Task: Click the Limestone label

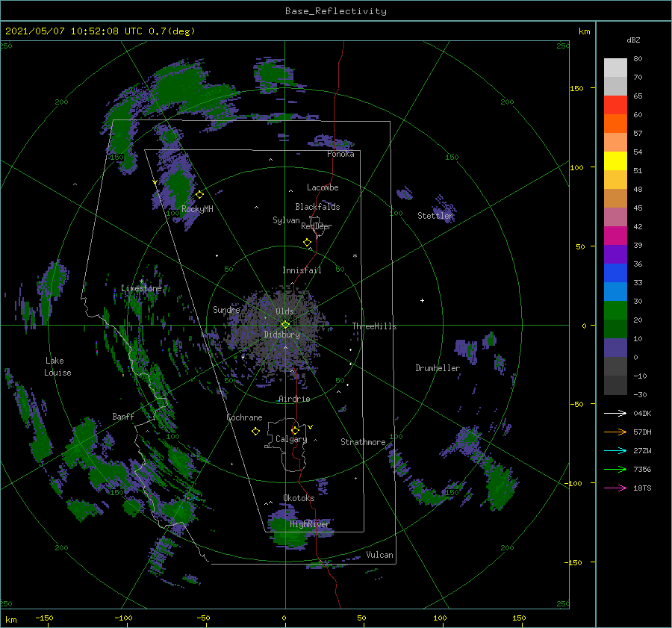Action: tap(141, 288)
